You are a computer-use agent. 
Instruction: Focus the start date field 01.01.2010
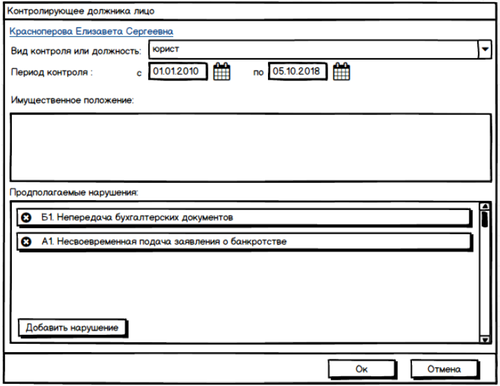point(177,71)
